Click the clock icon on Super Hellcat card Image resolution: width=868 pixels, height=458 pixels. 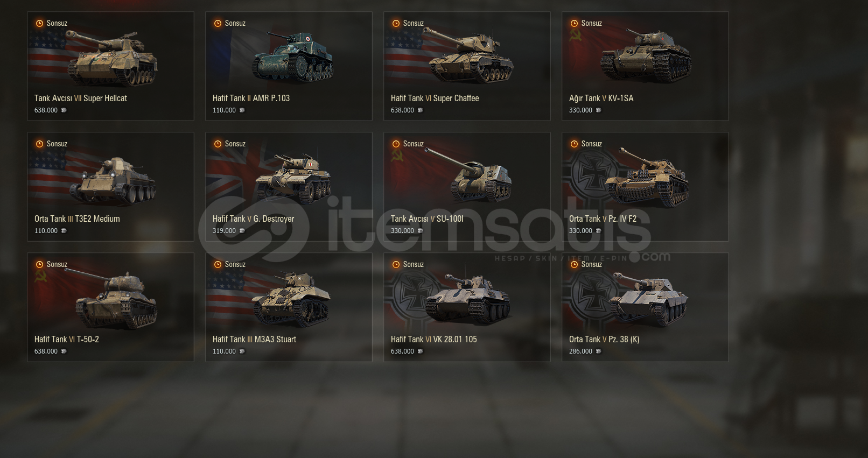[x=39, y=23]
